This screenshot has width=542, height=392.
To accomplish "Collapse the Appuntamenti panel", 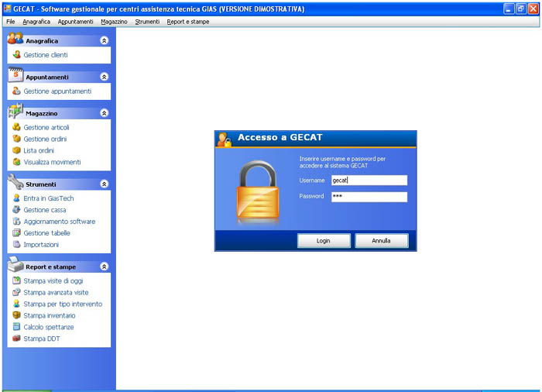I will (105, 77).
